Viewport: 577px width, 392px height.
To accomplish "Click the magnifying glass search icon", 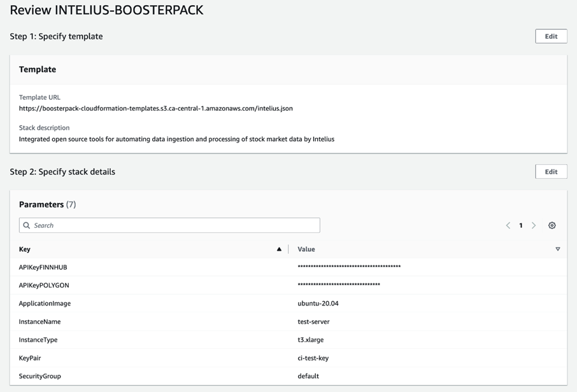I will [x=27, y=225].
